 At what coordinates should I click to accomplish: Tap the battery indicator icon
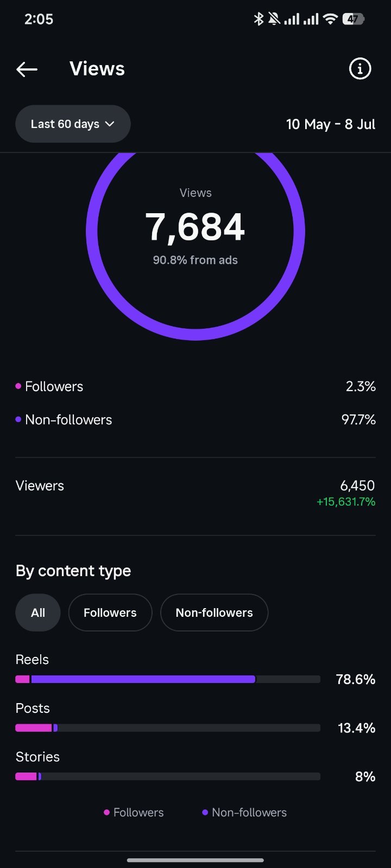point(353,19)
